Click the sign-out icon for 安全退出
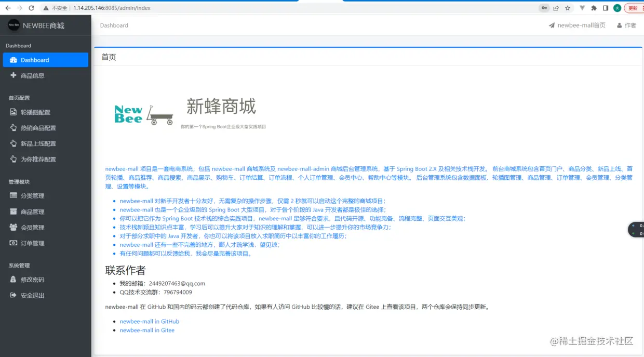Viewport: 644px width, 357px height. pyautogui.click(x=14, y=295)
